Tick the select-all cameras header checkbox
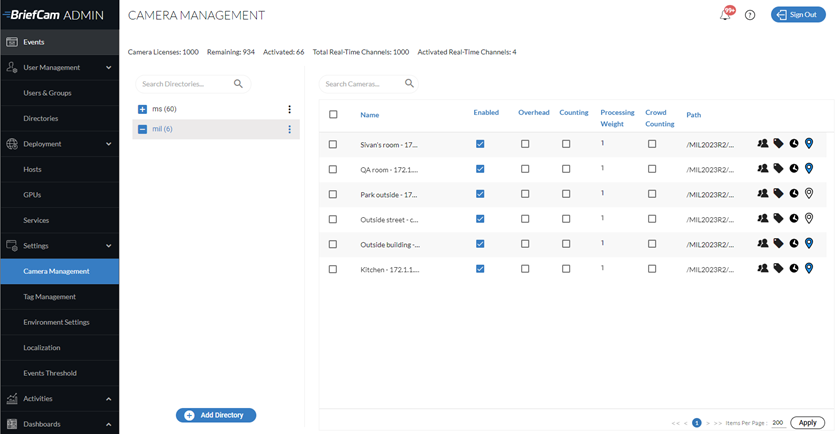Viewport: 837px width, 434px height. (x=333, y=114)
